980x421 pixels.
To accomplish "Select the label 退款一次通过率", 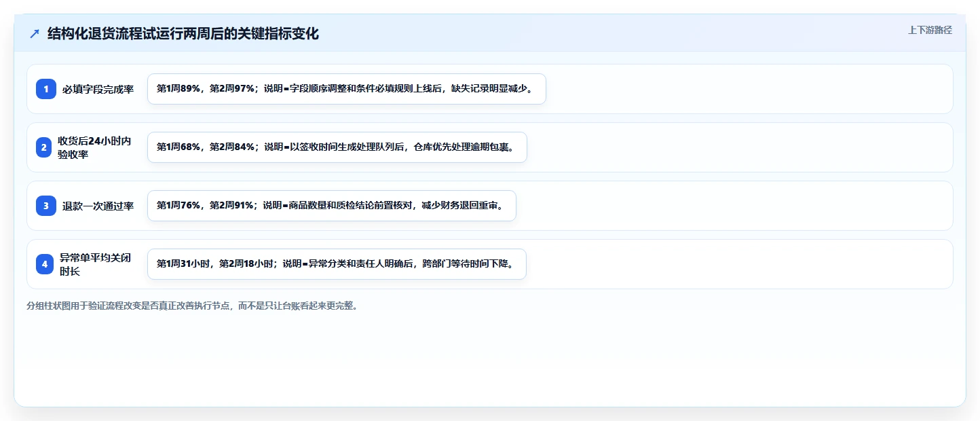I will coord(98,206).
